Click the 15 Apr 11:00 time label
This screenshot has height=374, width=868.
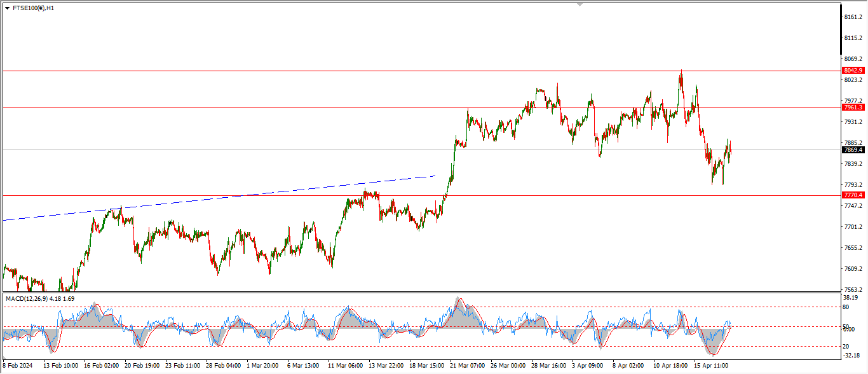pos(710,366)
